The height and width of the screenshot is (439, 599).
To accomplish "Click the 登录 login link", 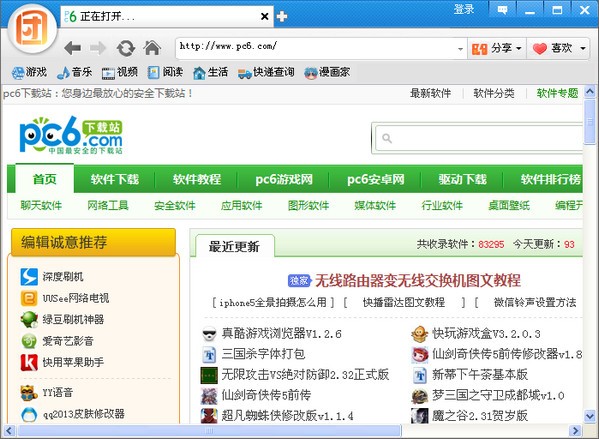I will click(464, 9).
